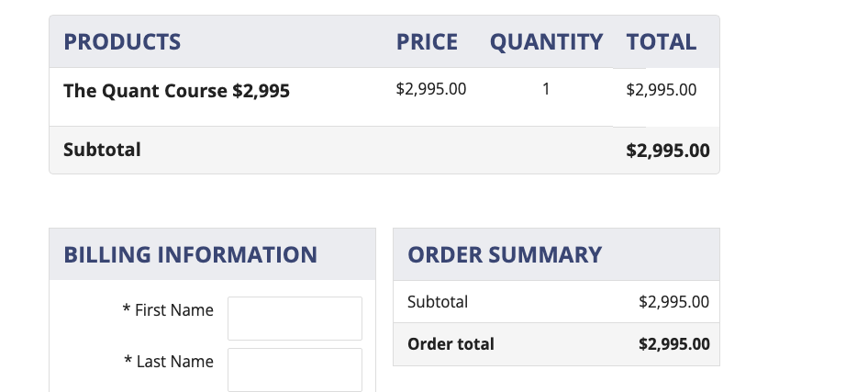The height and width of the screenshot is (392, 868).
Task: Click the Order total label
Action: click(x=451, y=344)
